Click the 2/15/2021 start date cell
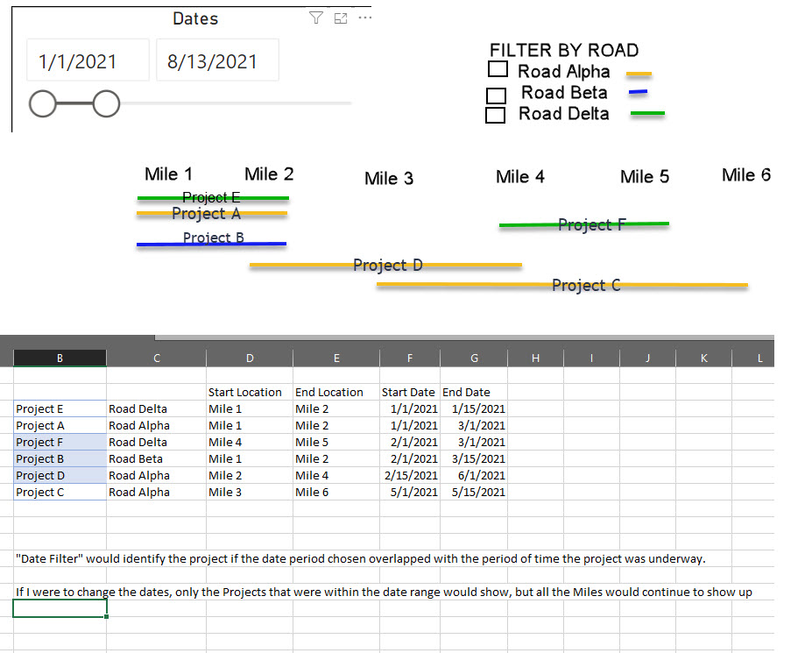The width and height of the screenshot is (812, 653). click(x=410, y=475)
